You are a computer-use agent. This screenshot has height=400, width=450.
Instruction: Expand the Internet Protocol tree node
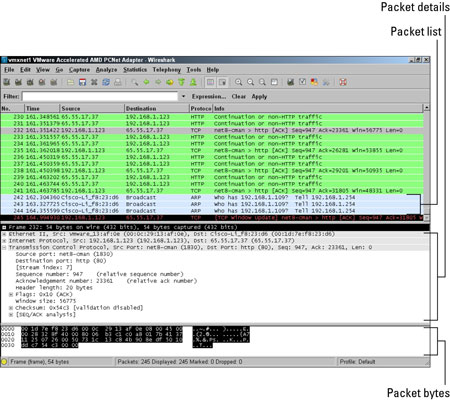pyautogui.click(x=4, y=241)
